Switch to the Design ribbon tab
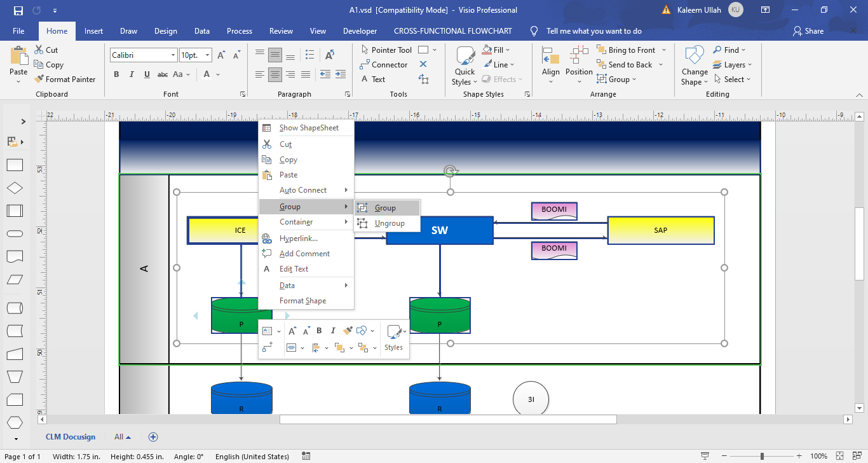 165,31
